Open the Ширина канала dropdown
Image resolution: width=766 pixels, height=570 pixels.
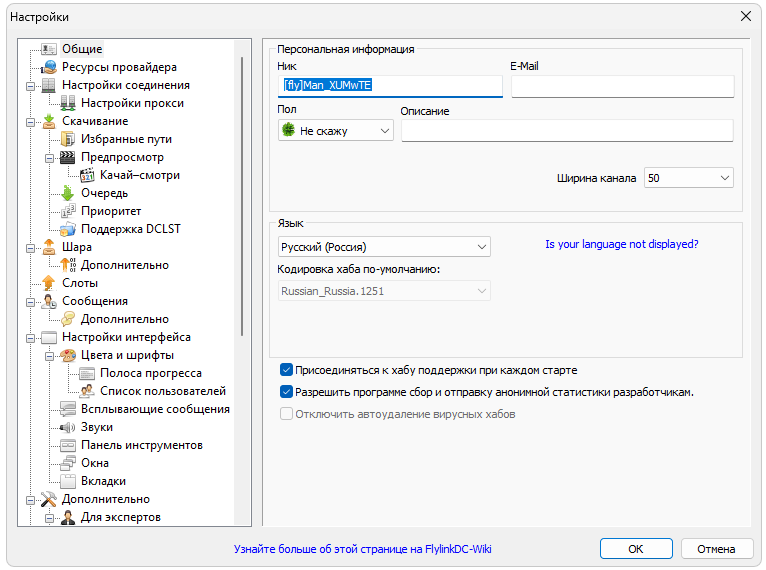tap(688, 178)
